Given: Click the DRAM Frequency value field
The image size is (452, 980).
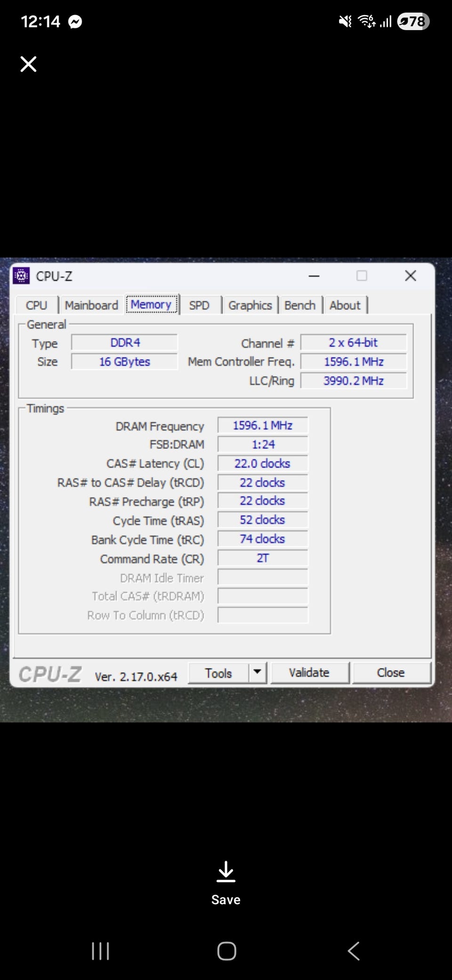Looking at the screenshot, I should tap(263, 425).
